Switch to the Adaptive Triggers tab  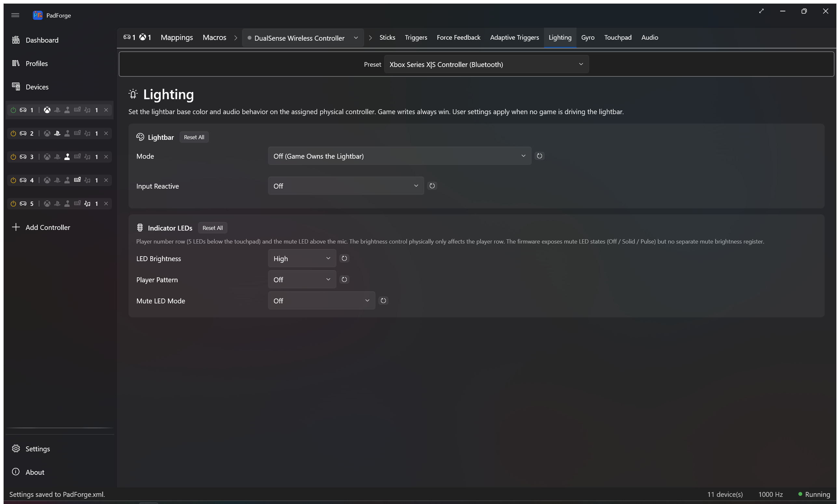click(514, 37)
